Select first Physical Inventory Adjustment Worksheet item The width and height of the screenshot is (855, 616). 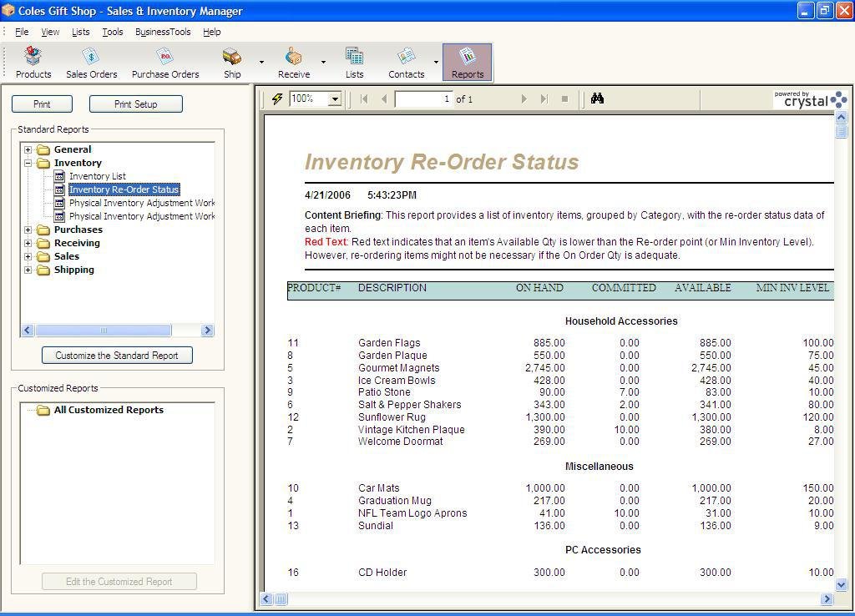142,203
